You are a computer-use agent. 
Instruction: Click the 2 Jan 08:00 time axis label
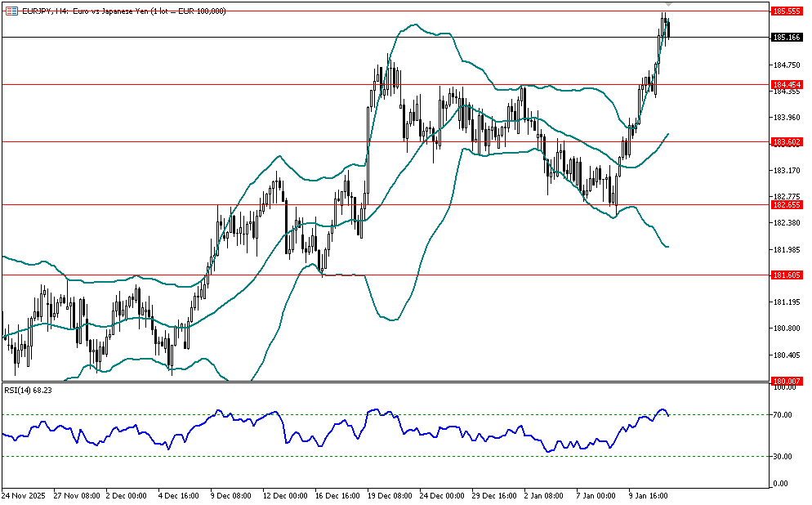click(545, 495)
